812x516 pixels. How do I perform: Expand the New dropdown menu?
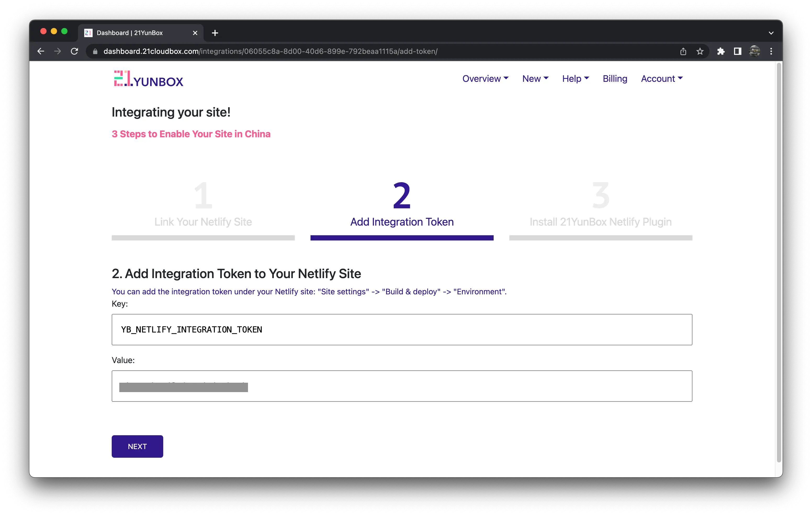[x=535, y=78]
